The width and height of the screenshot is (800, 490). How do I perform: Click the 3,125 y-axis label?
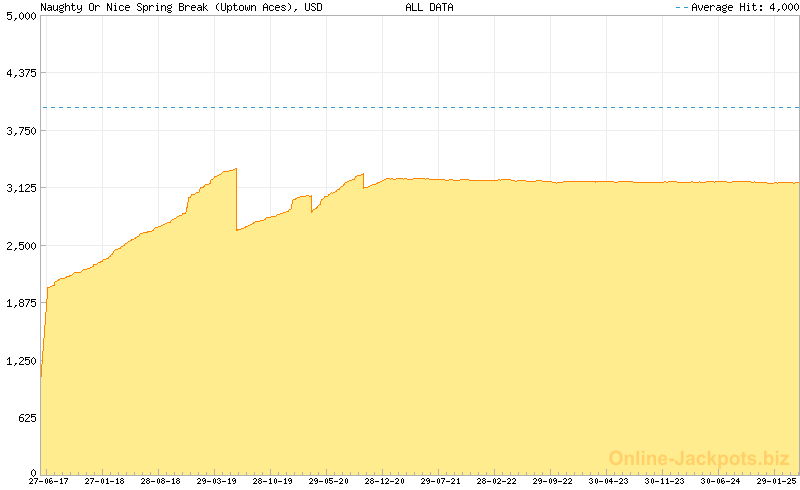click(20, 188)
